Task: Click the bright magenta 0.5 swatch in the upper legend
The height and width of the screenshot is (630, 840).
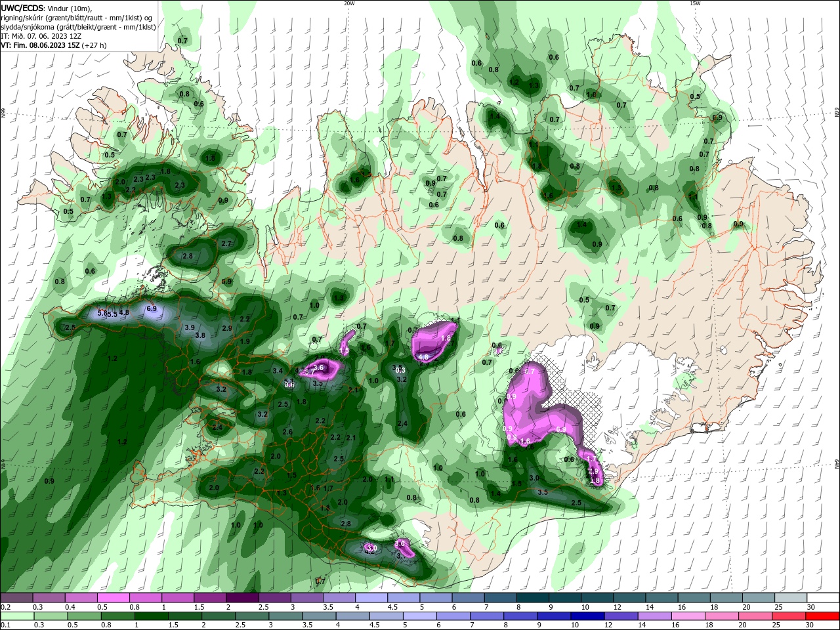Action: coord(113,598)
